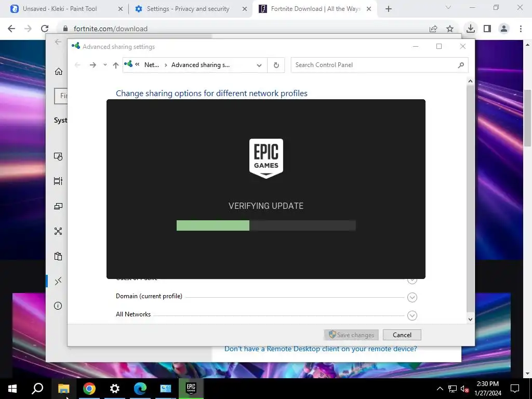Expand the All Networks section

click(412, 315)
